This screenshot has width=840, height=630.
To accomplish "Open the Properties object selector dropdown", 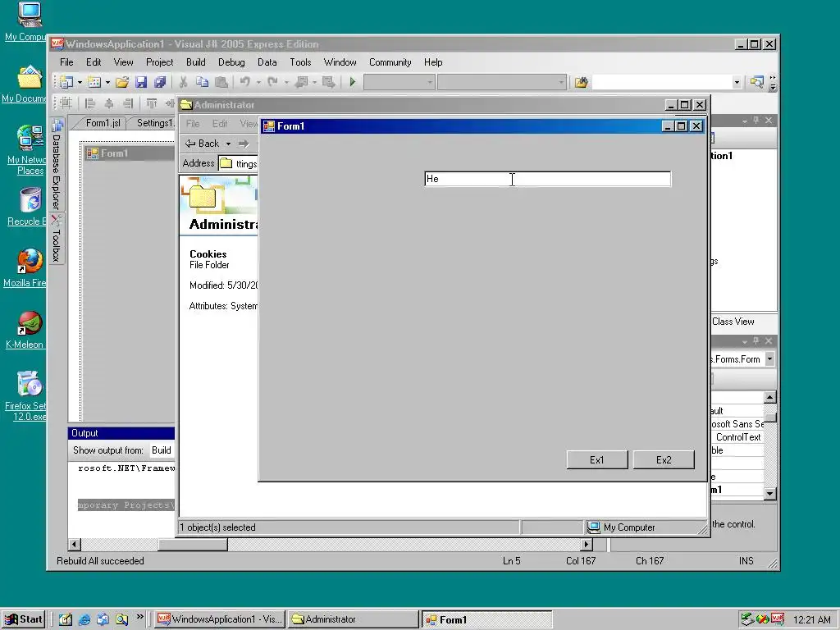I will (x=769, y=359).
